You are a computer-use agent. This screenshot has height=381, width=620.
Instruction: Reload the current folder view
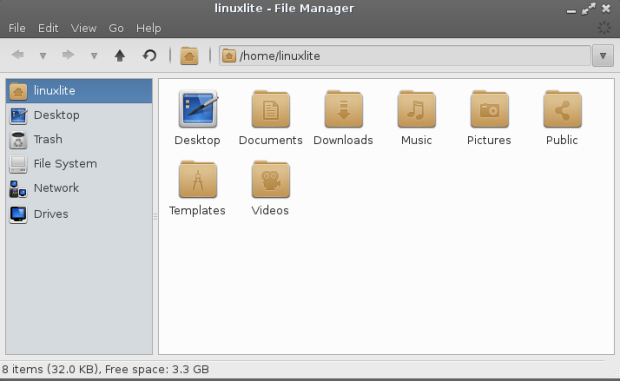pyautogui.click(x=149, y=55)
